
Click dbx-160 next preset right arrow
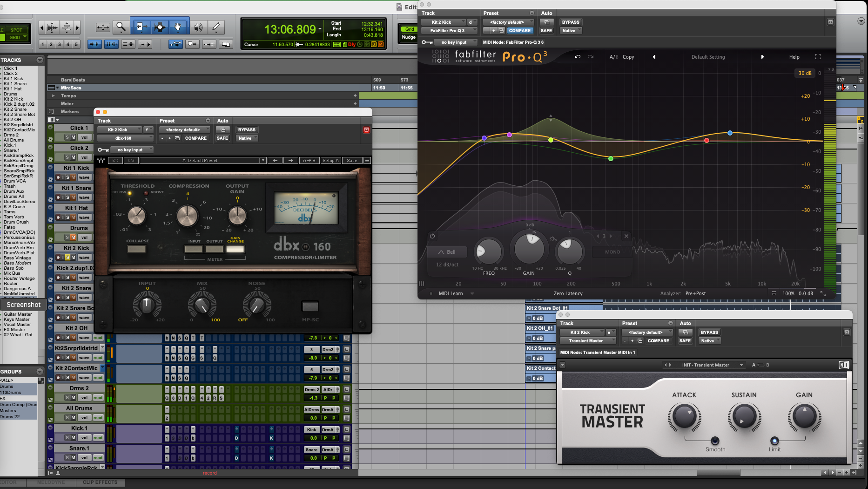(291, 160)
